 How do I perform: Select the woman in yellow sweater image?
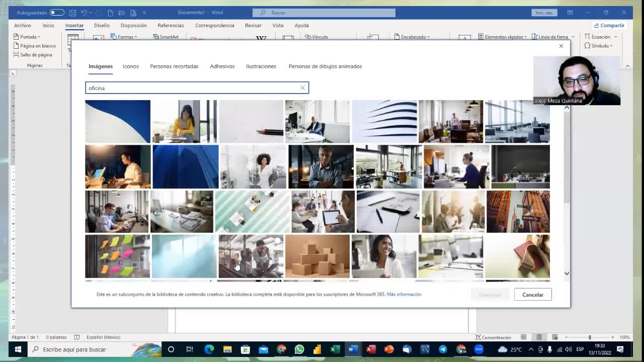184,122
